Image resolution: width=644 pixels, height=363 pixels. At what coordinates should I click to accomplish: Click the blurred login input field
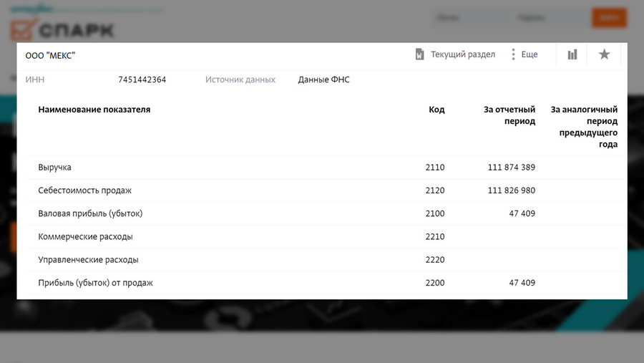click(468, 18)
